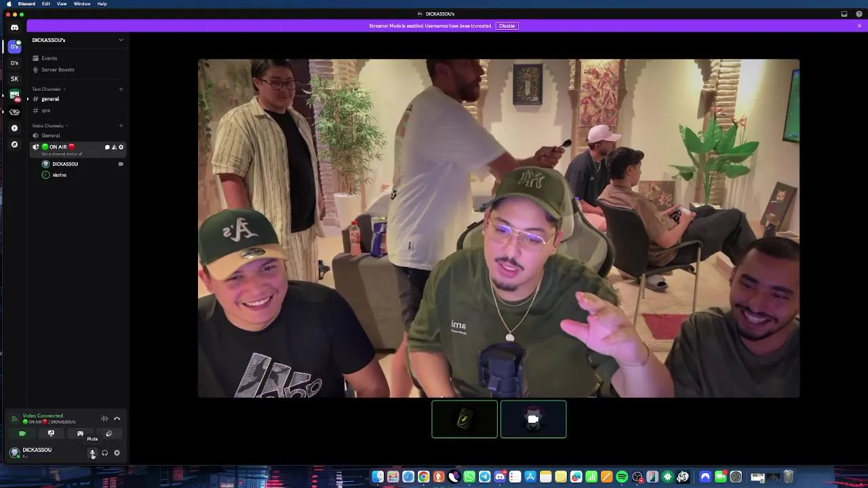Image resolution: width=868 pixels, height=488 pixels.
Task: Open chat for ON AIR channel
Action: 107,147
